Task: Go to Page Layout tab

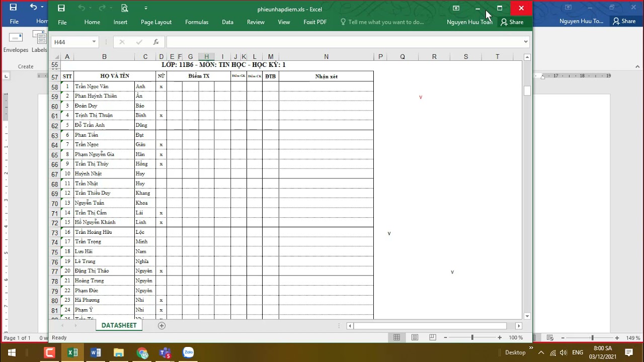Action: [x=156, y=22]
